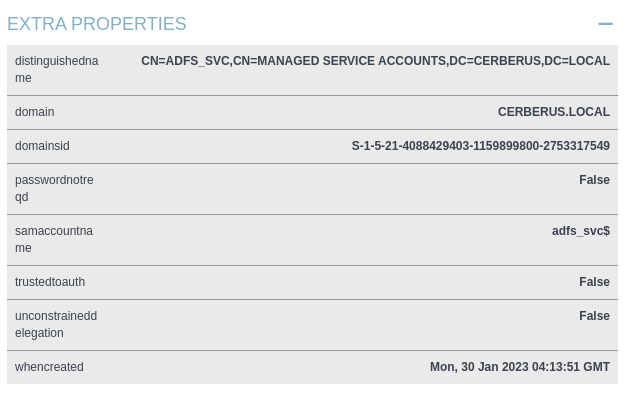Click the unconstraineddelegation property label

(x=56, y=324)
